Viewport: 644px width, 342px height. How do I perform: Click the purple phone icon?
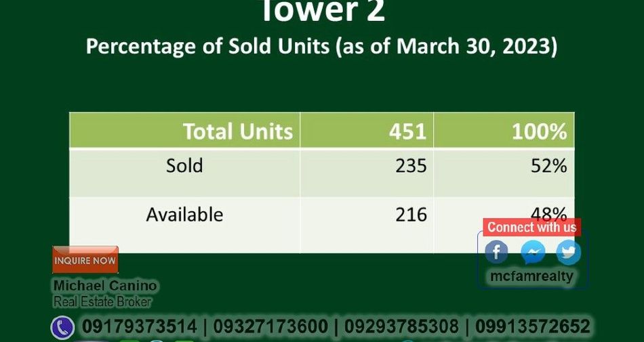62,328
